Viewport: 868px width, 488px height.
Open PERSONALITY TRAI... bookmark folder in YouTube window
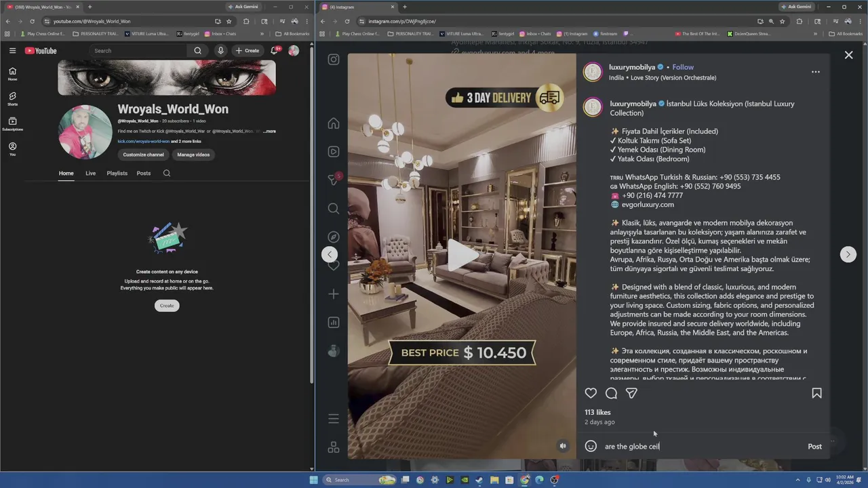click(x=95, y=34)
